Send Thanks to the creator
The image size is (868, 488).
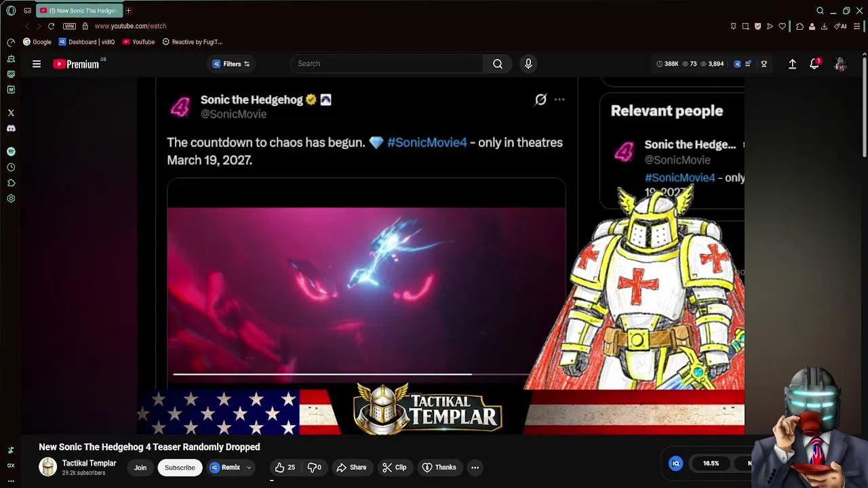click(439, 468)
